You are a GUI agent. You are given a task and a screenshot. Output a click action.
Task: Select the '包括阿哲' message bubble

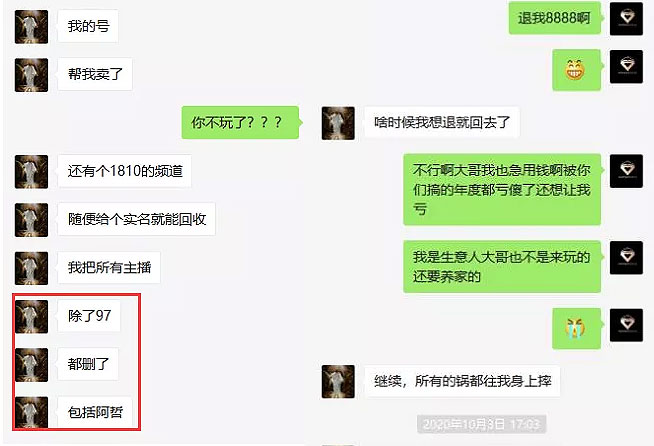pyautogui.click(x=95, y=412)
